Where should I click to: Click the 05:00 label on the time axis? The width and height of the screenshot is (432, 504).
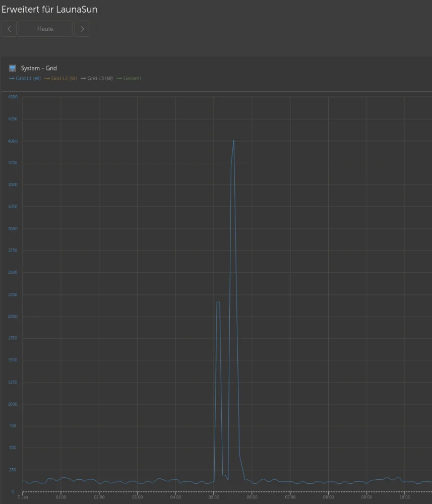(214, 497)
